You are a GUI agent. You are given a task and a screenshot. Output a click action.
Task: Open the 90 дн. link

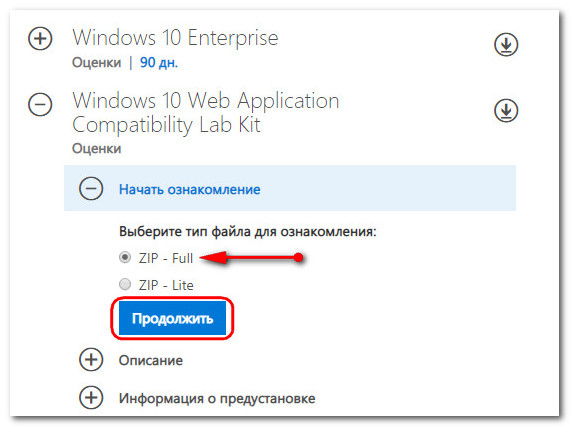point(159,63)
